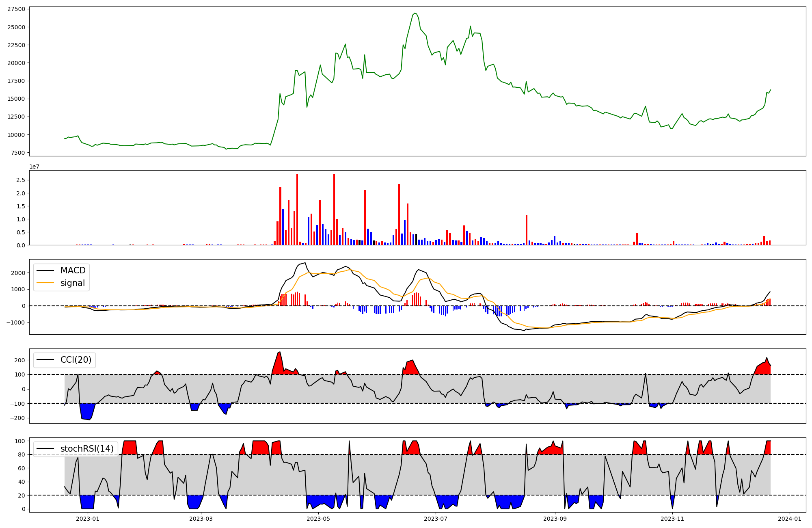Select the 2023-07 date tick label
This screenshot has width=812, height=528.
click(x=436, y=519)
